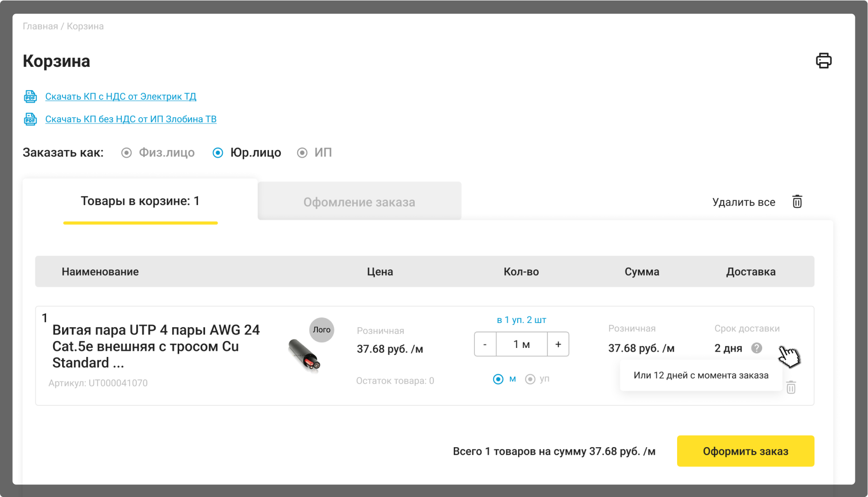The height and width of the screenshot is (497, 868).
Task: Decrease quantity with minus button
Action: (x=485, y=344)
